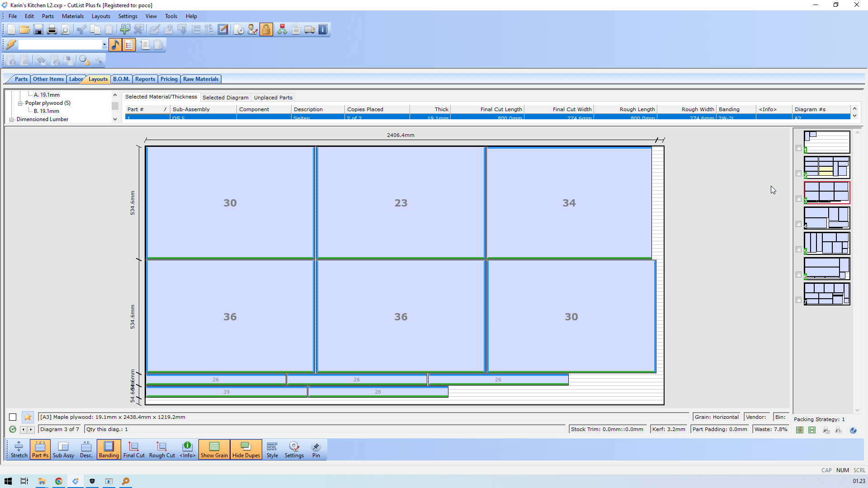Click the Unplaced Parts tab
The width and height of the screenshot is (868, 488).
273,98
